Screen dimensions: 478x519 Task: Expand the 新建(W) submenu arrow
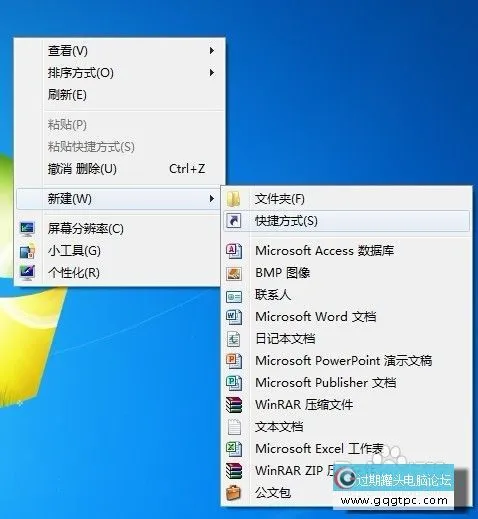(x=212, y=199)
